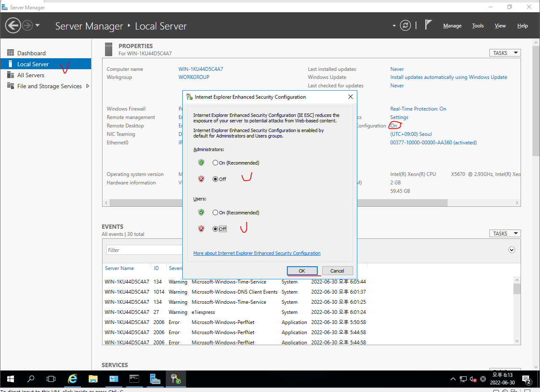Screen dimensions: 540x392
Task: Click OK in the IE ESC dialog
Action: pyautogui.click(x=302, y=271)
